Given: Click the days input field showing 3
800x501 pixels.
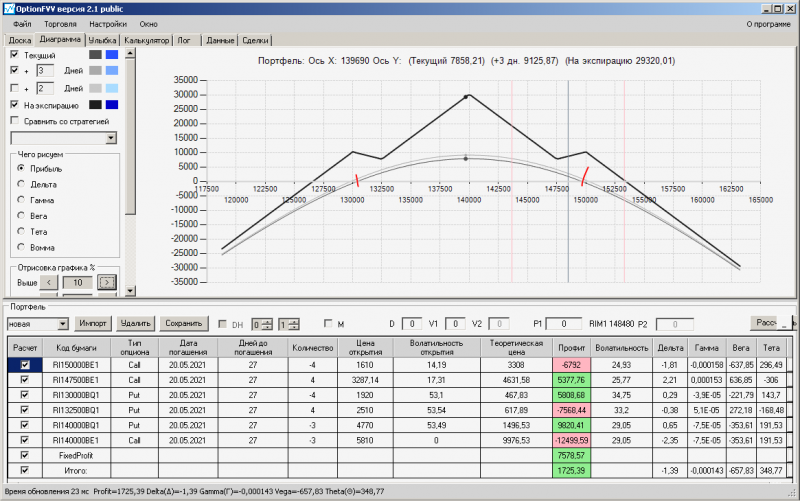Looking at the screenshot, I should pos(45,70).
